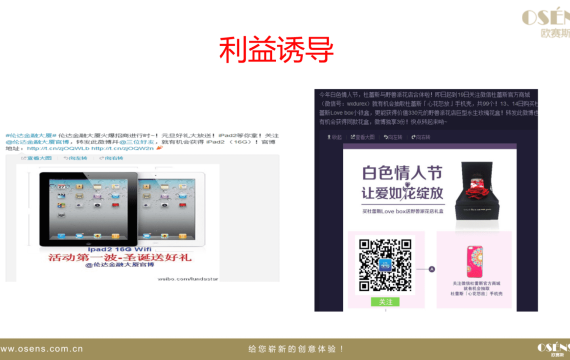The image size is (570, 360).
Task: Click the black rose gift box image
Action: 477,191
